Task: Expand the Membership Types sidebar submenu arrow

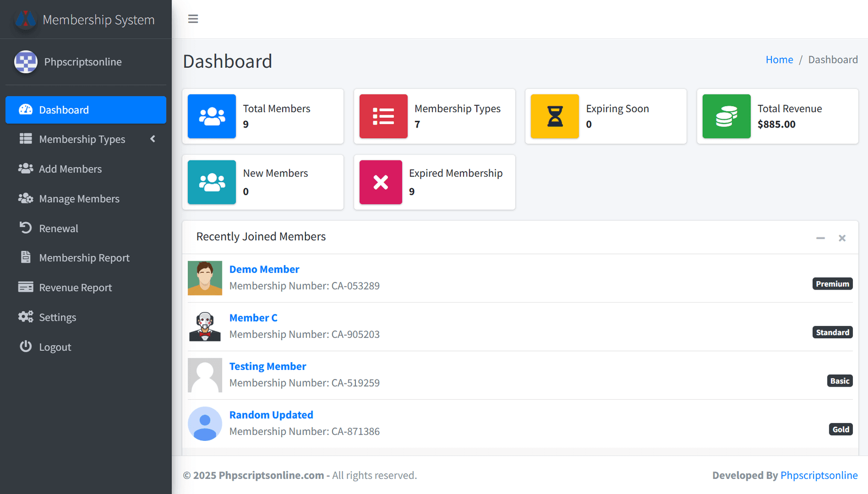Action: tap(152, 139)
